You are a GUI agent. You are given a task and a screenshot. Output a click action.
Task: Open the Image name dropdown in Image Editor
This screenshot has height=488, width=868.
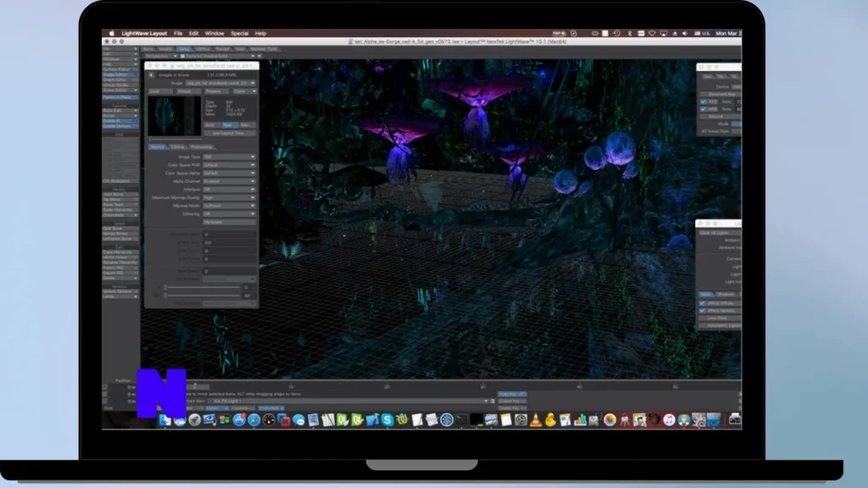tap(220, 83)
